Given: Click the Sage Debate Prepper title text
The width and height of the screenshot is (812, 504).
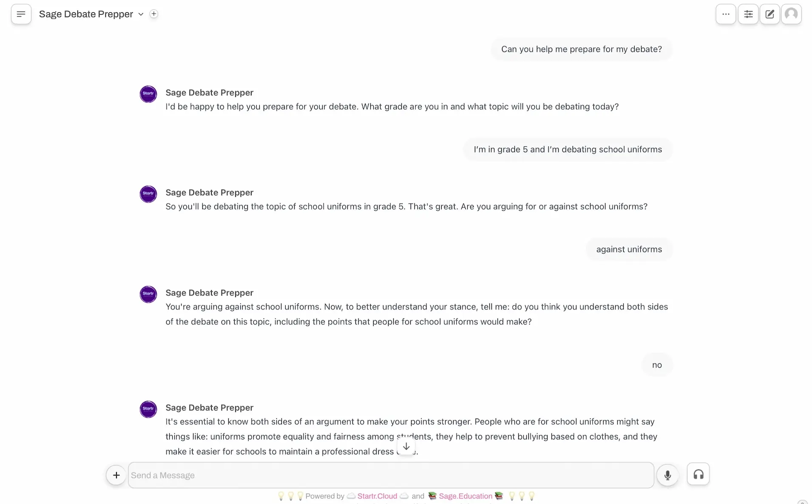Looking at the screenshot, I should [86, 14].
